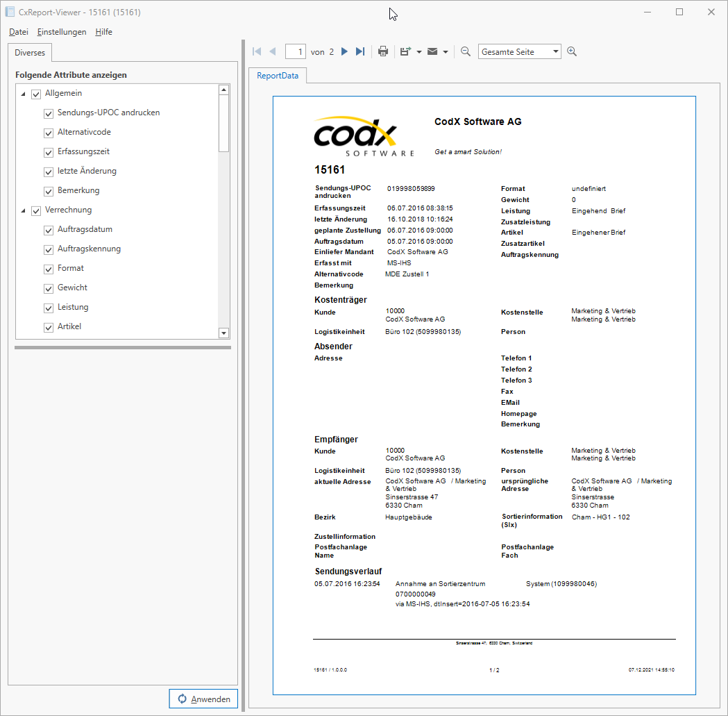
Task: Click the 'Sendungsverlauf' section heading
Action: (x=348, y=571)
